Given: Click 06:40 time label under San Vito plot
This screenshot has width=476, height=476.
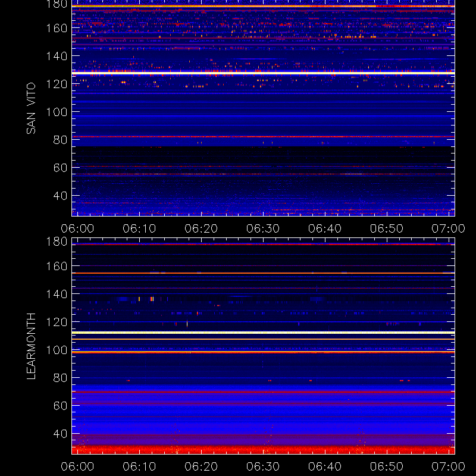Looking at the screenshot, I should click(x=325, y=228).
